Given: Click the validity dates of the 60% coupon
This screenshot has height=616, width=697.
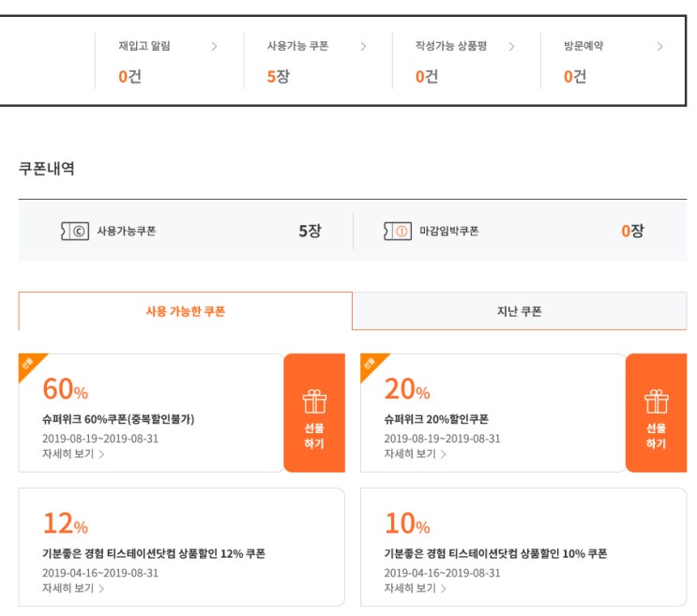Looking at the screenshot, I should pyautogui.click(x=100, y=439).
